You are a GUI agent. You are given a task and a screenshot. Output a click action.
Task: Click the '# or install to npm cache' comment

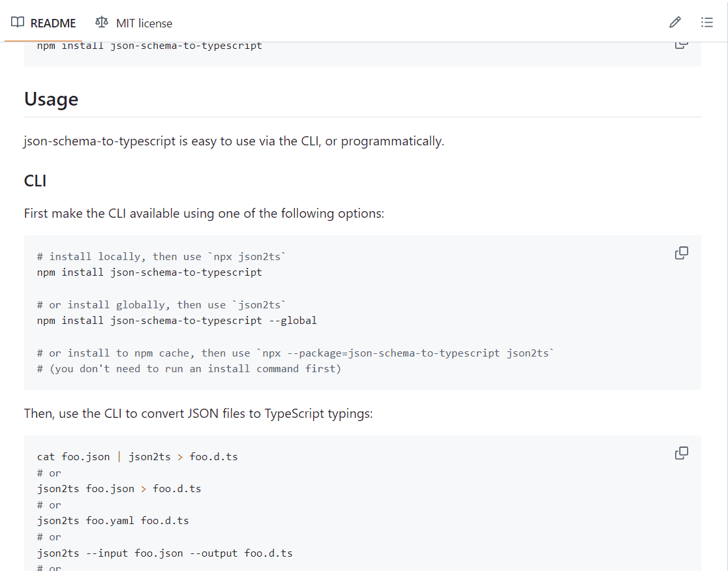pyautogui.click(x=296, y=353)
